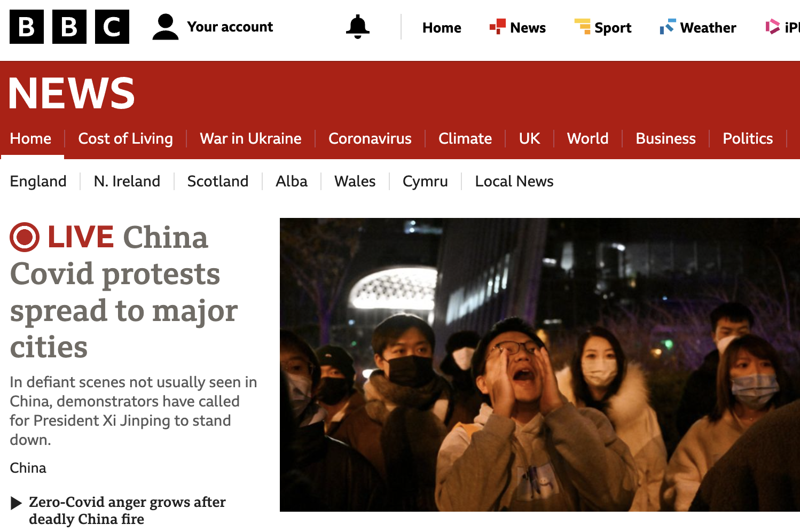Click the large NEWS banner title
Viewport: 800px width, 532px height.
point(72,93)
